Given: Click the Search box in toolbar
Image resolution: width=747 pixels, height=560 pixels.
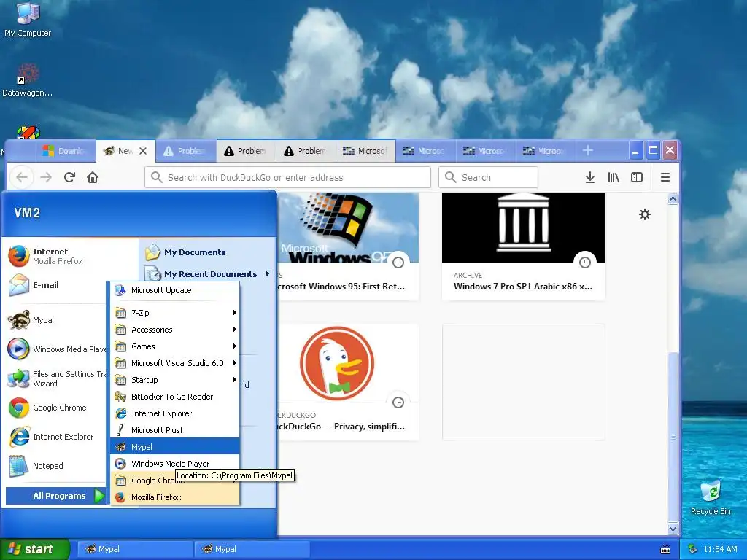Looking at the screenshot, I should (x=488, y=177).
